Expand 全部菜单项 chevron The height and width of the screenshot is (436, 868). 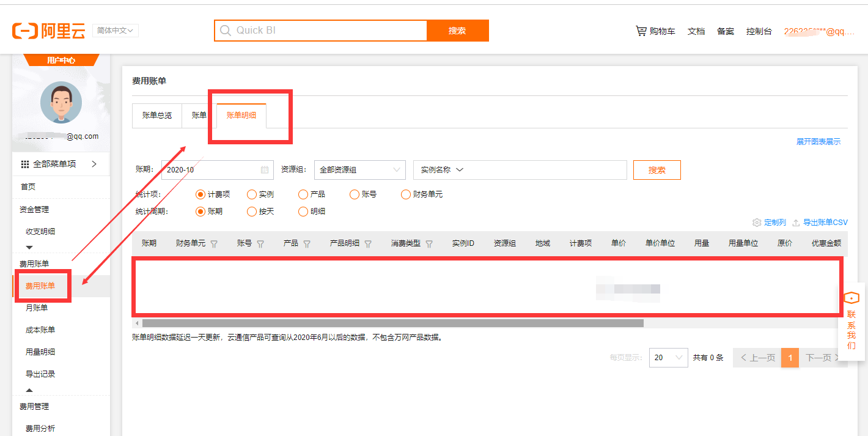click(x=94, y=164)
